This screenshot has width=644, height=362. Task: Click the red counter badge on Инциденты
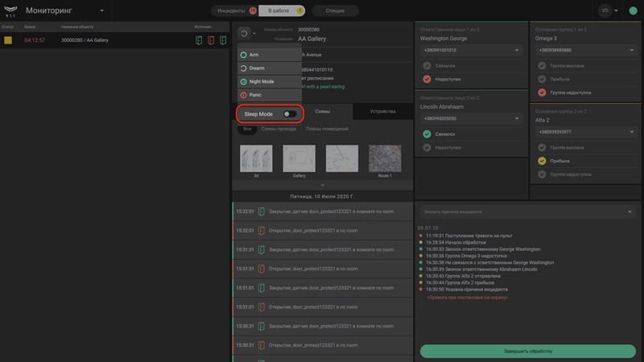coord(253,10)
